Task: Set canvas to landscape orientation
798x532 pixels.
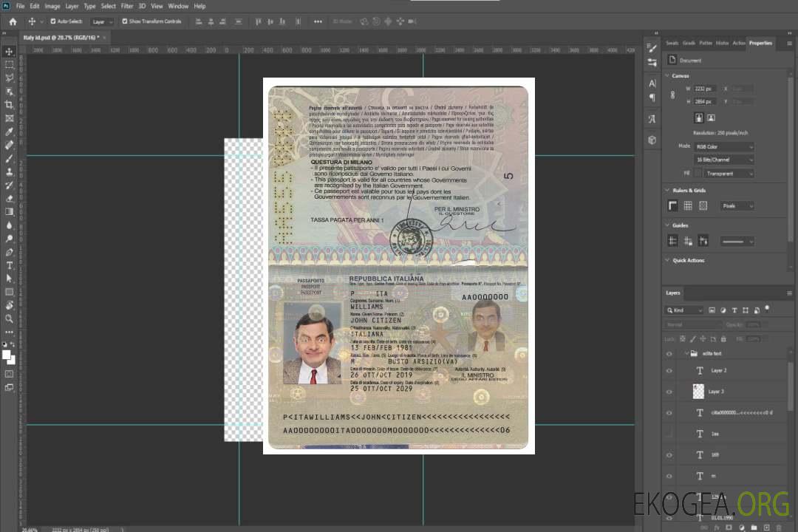Action: coord(712,118)
